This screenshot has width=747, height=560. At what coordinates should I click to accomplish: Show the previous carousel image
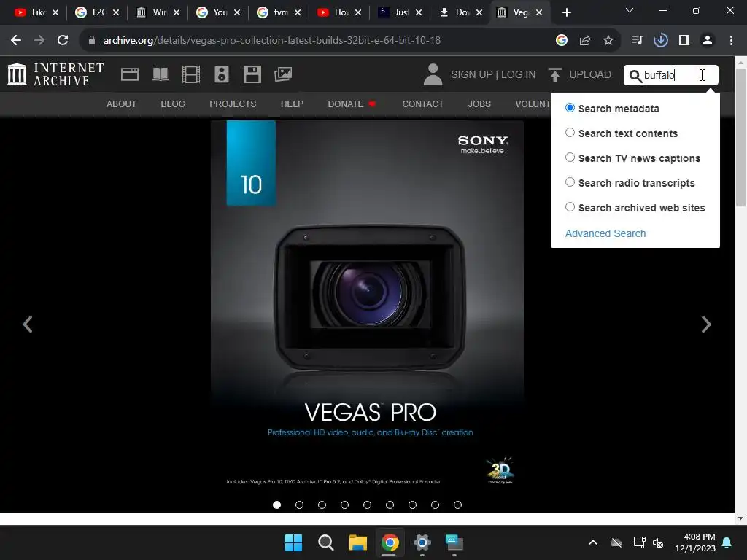(28, 324)
